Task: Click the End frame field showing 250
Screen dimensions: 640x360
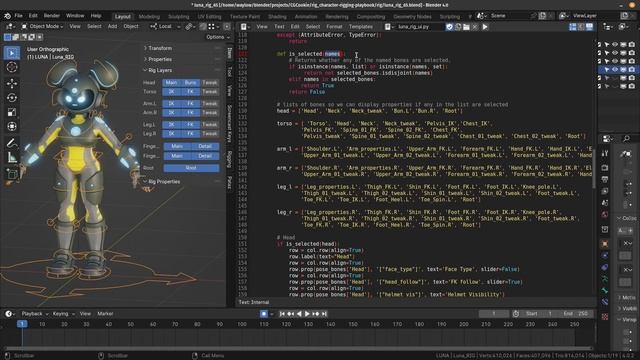Action: coord(576,314)
